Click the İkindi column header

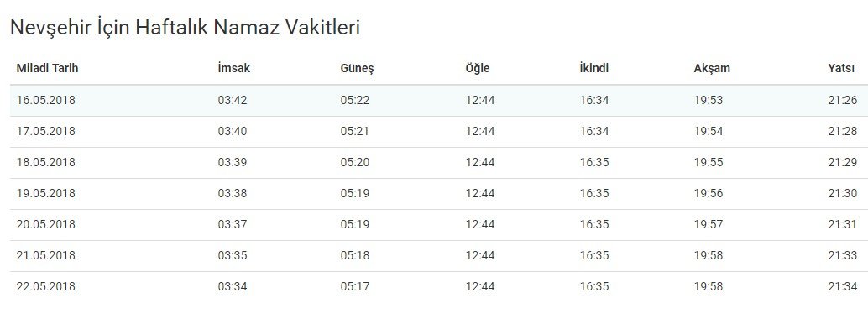594,69
